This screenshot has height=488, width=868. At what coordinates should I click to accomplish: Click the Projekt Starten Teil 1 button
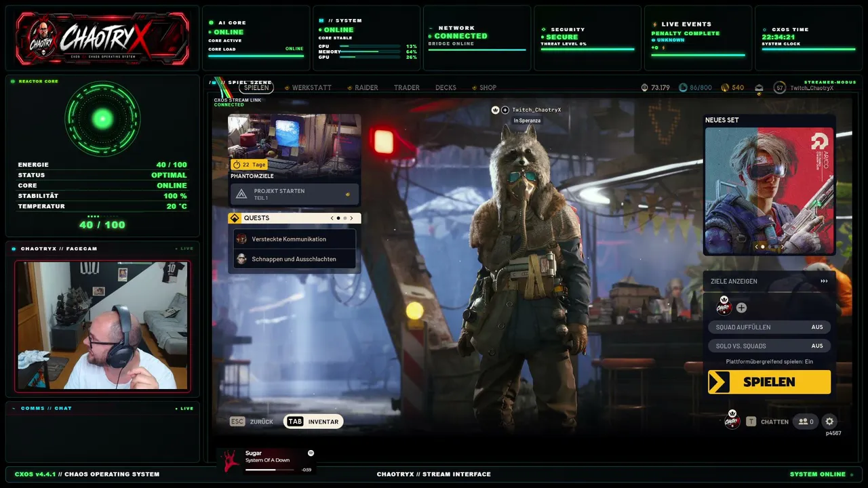294,194
